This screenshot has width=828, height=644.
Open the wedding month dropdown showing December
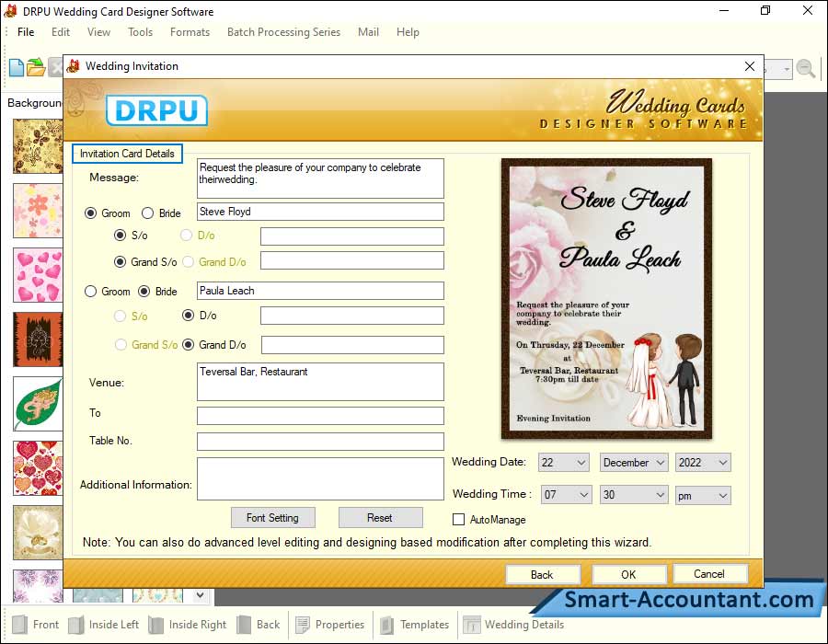[x=634, y=463]
